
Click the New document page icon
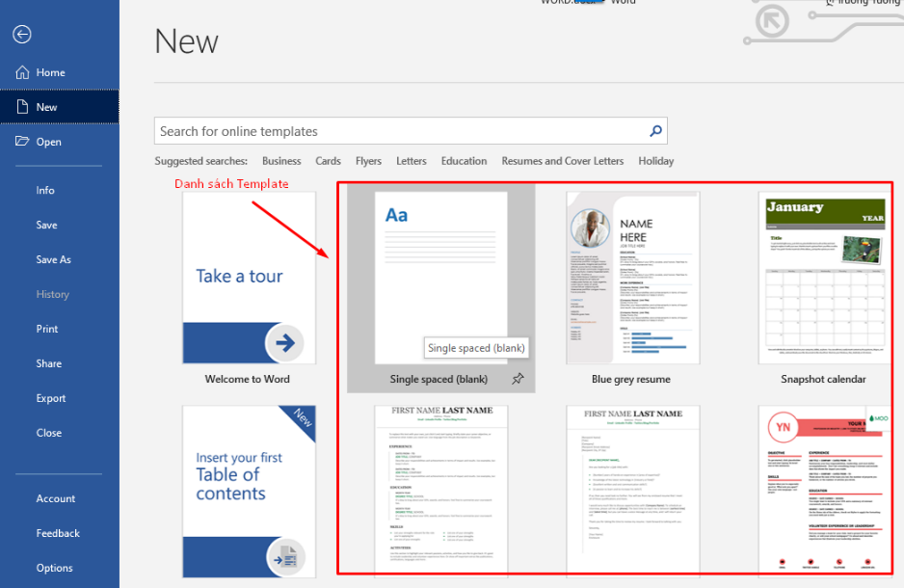tap(22, 107)
